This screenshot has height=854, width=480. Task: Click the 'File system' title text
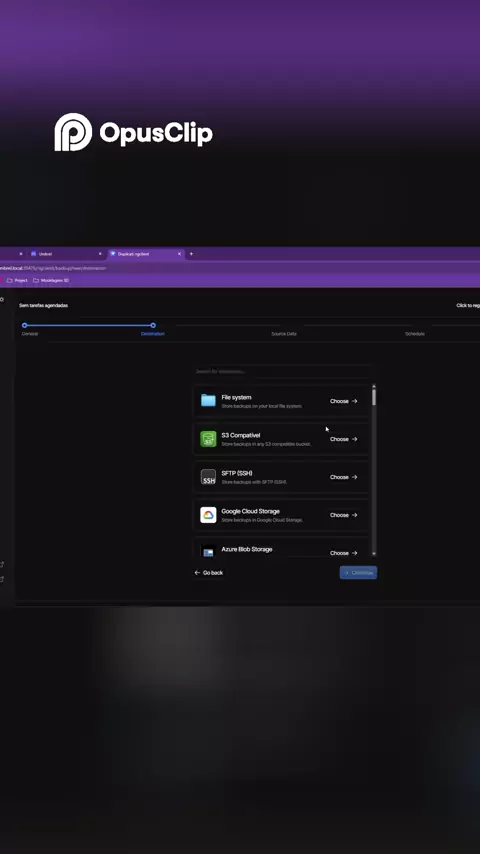click(x=236, y=398)
